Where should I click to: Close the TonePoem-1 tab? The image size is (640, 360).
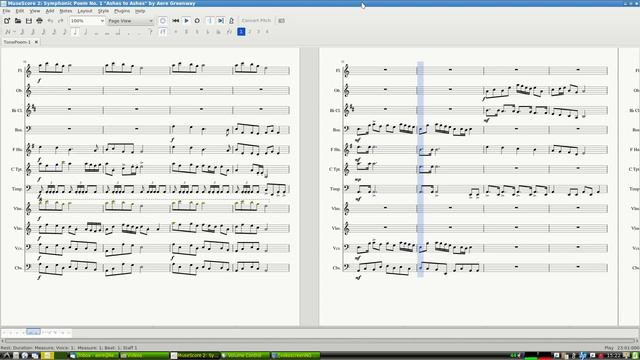pos(36,42)
